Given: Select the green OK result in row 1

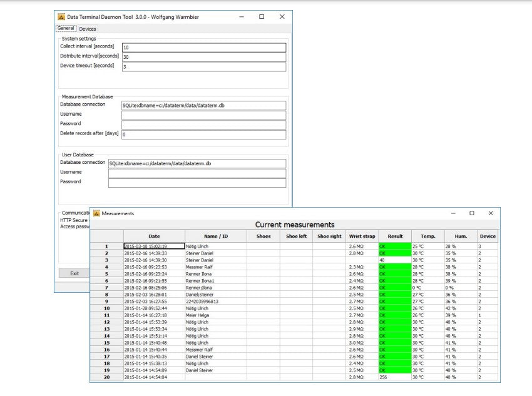Looking at the screenshot, I should pyautogui.click(x=394, y=246).
